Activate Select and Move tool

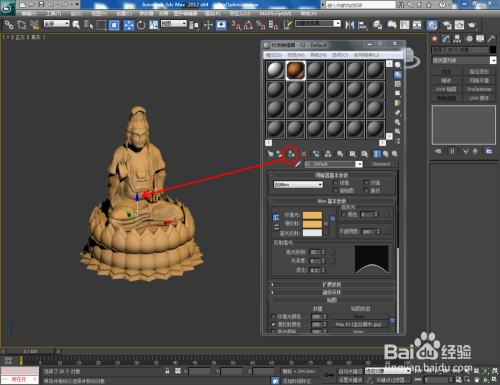click(129, 25)
